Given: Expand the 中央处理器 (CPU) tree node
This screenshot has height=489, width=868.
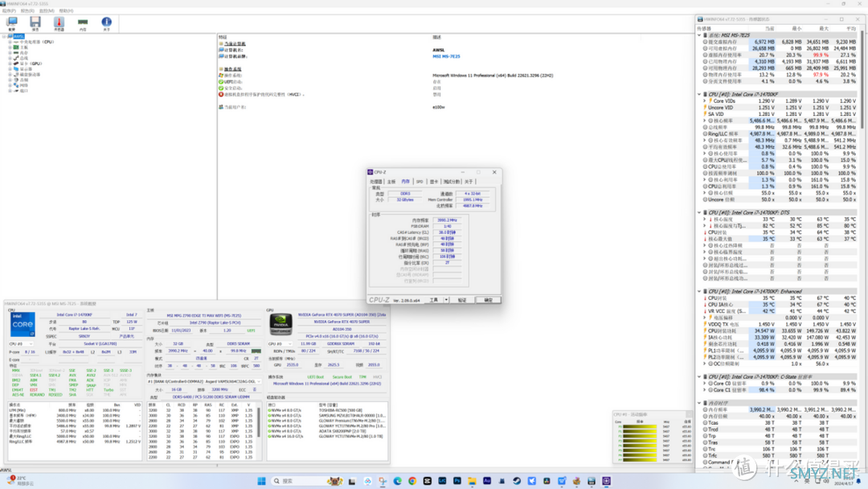Looking at the screenshot, I should pos(10,42).
